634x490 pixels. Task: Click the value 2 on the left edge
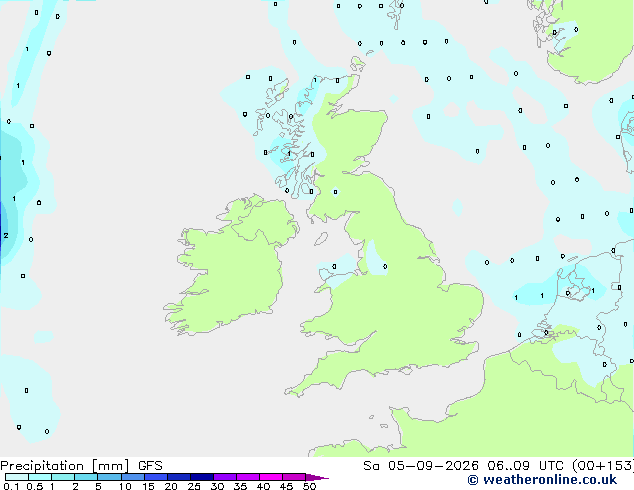click(6, 235)
